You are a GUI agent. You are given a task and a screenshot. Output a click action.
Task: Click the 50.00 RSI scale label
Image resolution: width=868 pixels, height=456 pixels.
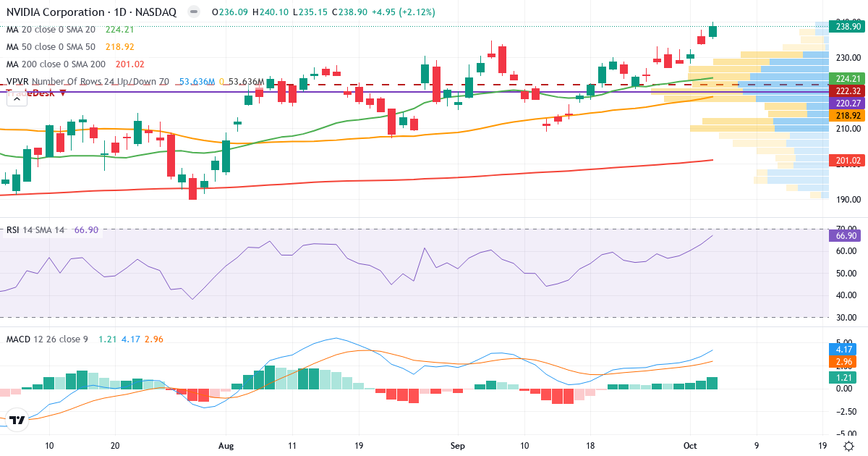(x=847, y=273)
